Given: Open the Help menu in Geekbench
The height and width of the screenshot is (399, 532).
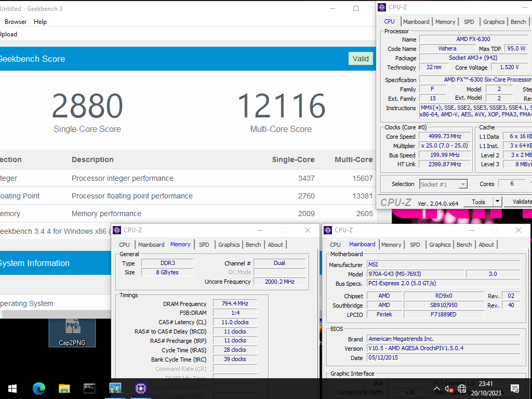Looking at the screenshot, I should coord(40,22).
